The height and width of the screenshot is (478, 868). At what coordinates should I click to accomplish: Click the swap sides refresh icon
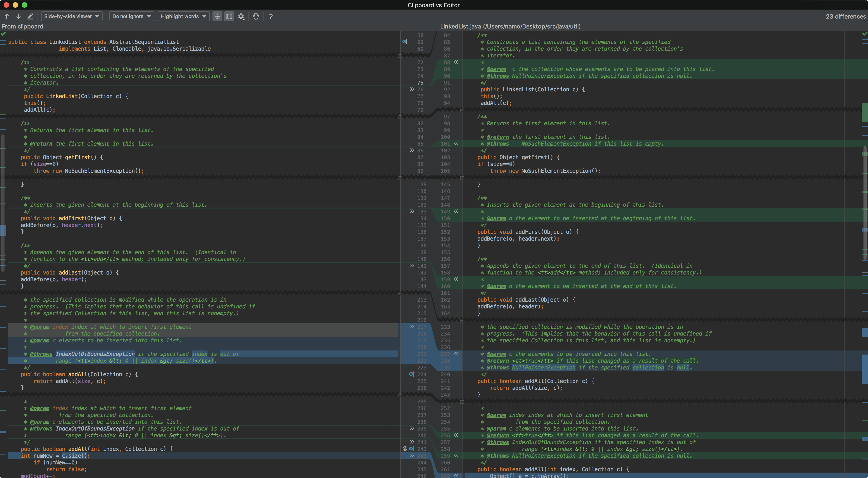[x=256, y=16]
